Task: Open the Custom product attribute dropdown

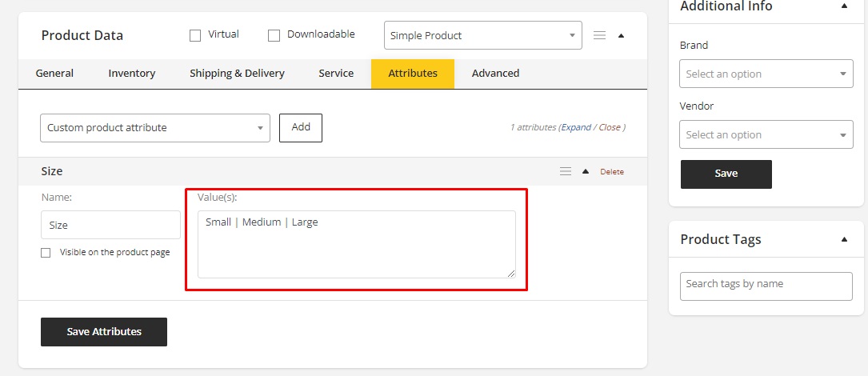Action: pos(154,128)
